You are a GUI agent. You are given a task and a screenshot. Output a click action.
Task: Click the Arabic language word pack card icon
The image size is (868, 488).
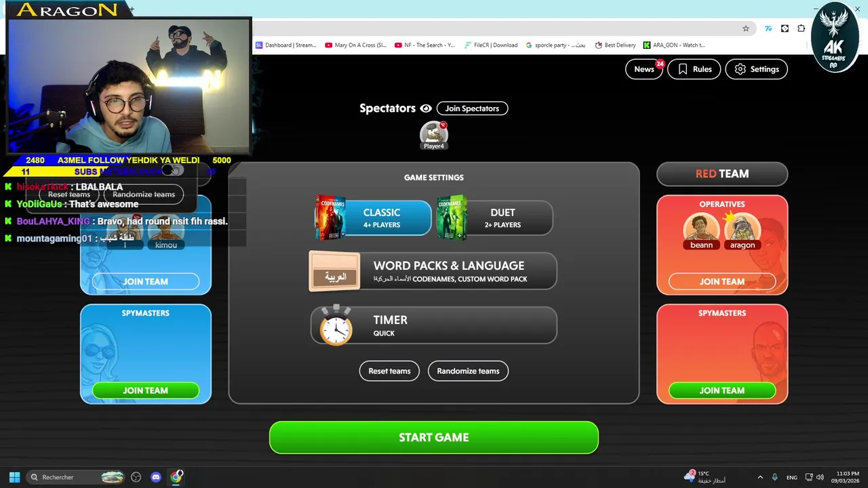(334, 272)
